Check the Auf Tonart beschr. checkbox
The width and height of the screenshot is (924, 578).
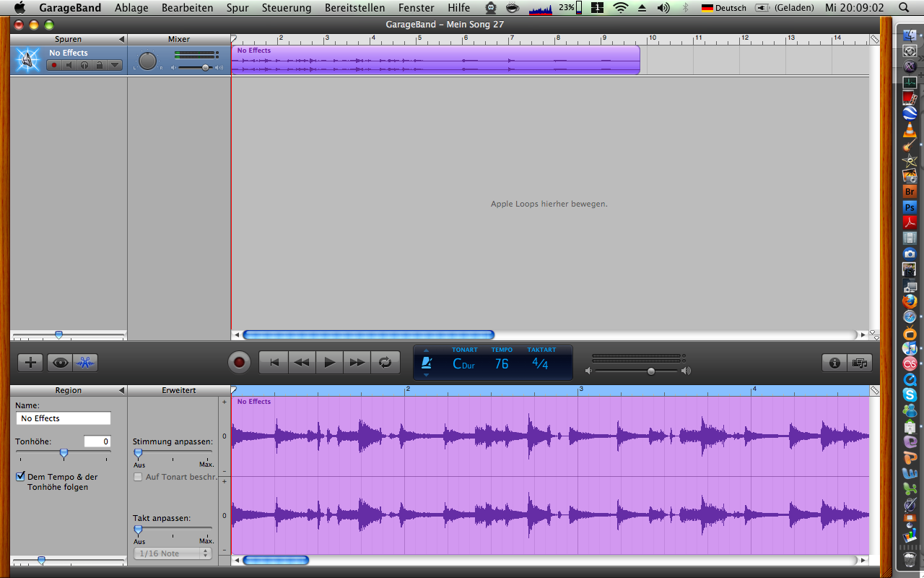[138, 477]
